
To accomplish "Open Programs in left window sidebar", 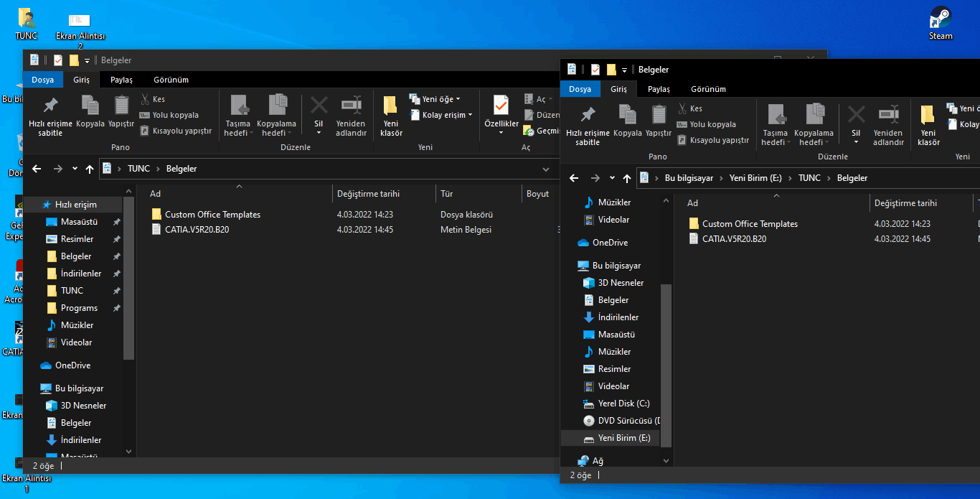I will 79,308.
